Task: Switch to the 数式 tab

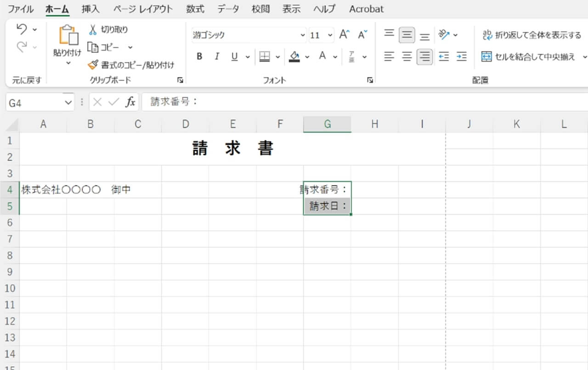Action: click(195, 9)
